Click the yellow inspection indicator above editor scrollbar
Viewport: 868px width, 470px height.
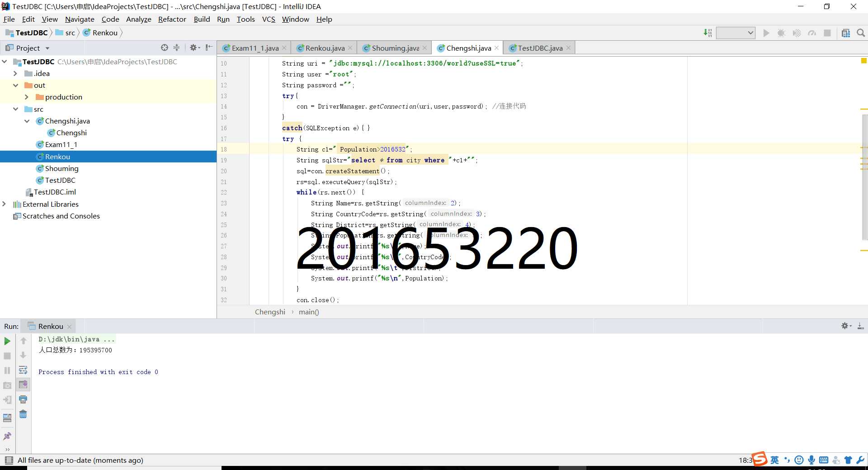(x=863, y=61)
